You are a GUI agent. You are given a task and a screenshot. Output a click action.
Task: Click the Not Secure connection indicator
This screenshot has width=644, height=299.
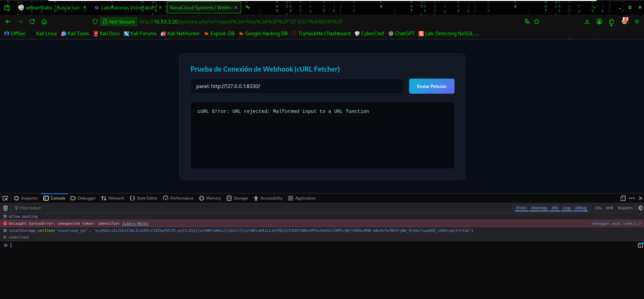click(x=119, y=22)
